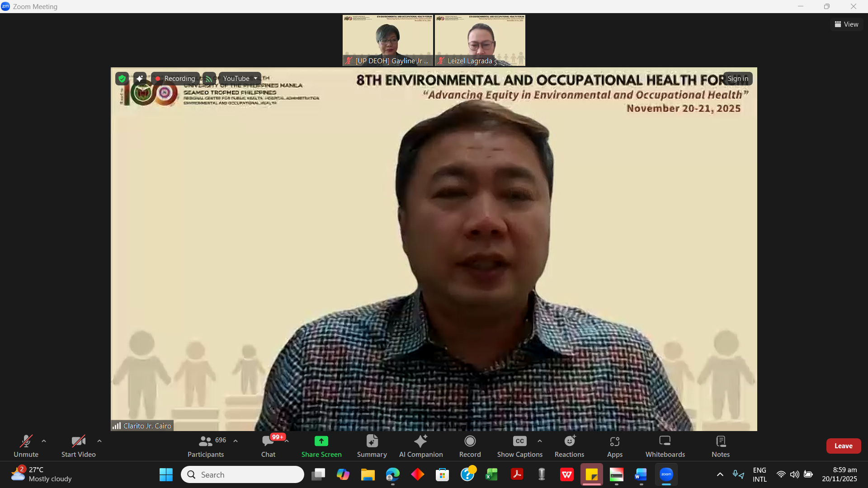Open the View layout menu
The image size is (868, 488).
click(x=846, y=24)
